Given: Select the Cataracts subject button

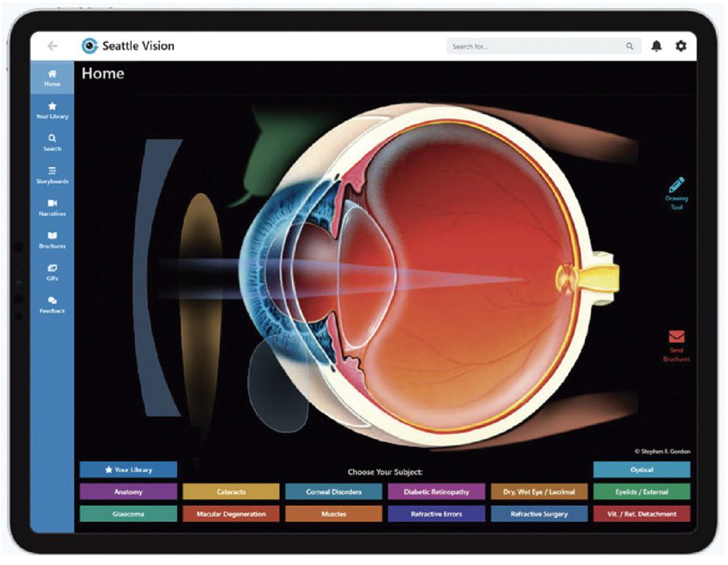Looking at the screenshot, I should [x=231, y=491].
